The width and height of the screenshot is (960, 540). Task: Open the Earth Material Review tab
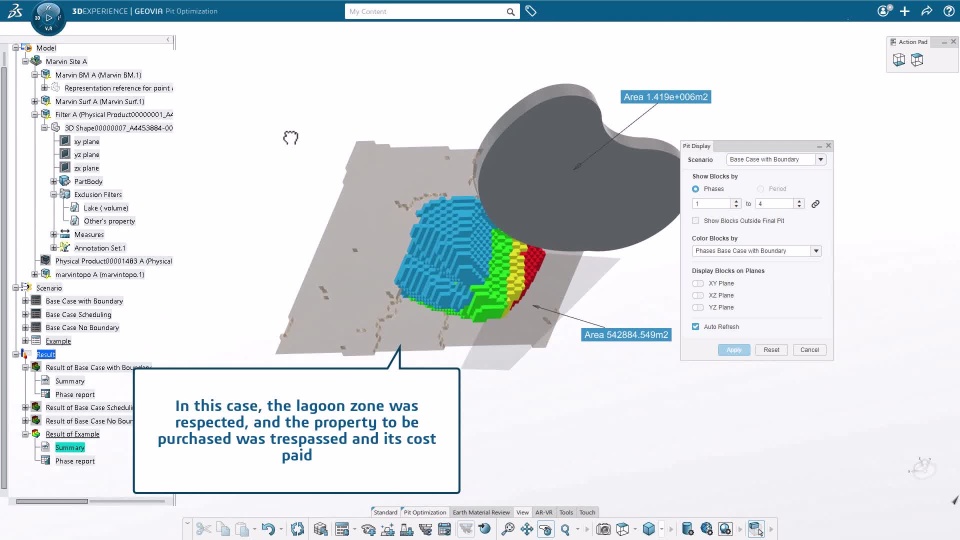(481, 512)
